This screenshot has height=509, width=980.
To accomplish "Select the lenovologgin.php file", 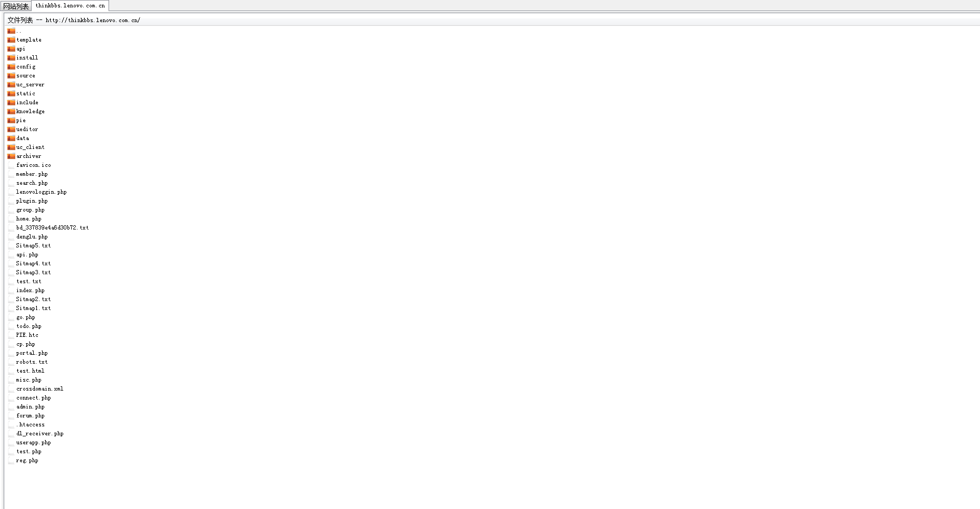I will click(41, 192).
